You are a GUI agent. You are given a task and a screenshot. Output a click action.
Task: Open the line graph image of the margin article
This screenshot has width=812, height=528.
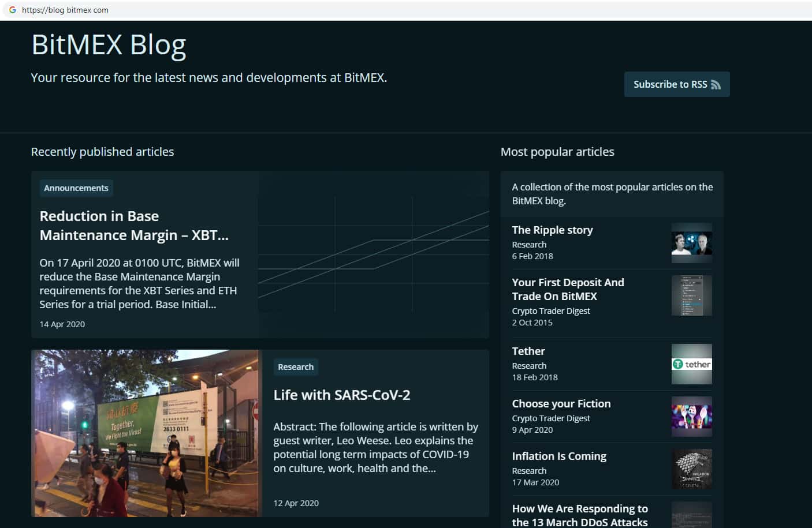(373, 254)
